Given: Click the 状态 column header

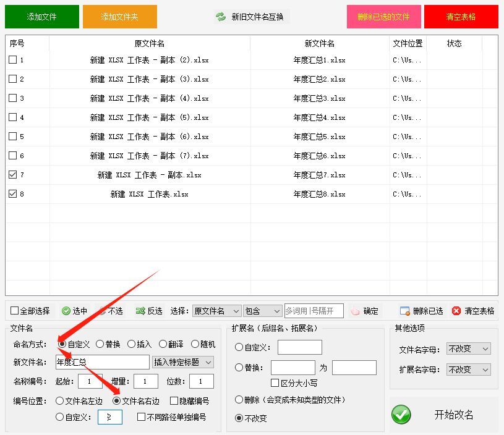Looking at the screenshot, I should tap(454, 43).
